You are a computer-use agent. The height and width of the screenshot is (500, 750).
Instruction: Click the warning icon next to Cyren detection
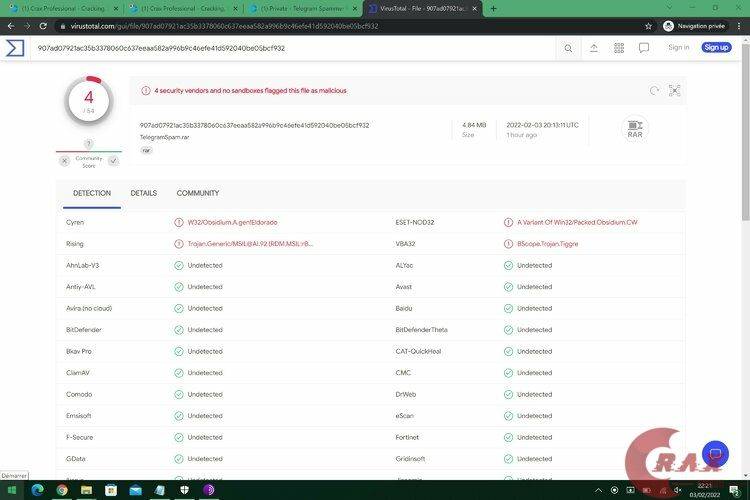click(178, 222)
